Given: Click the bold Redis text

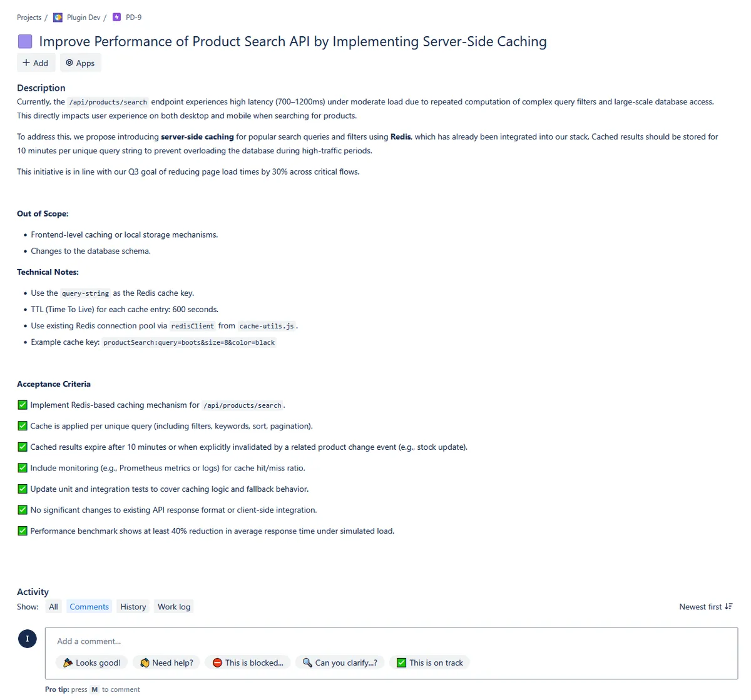Looking at the screenshot, I should 401,136.
